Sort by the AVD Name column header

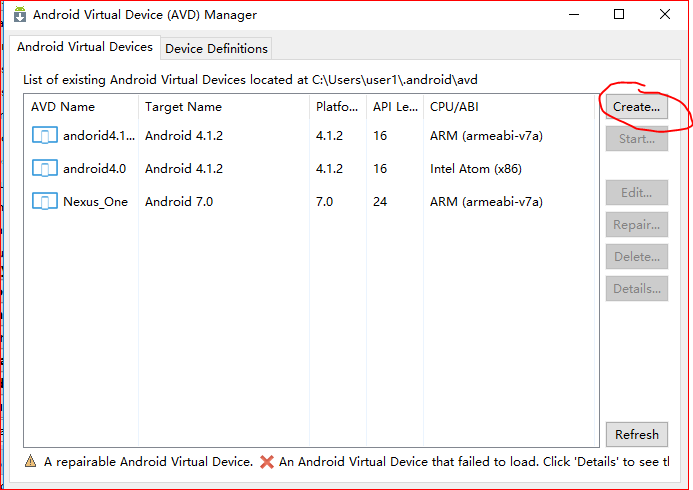tap(81, 107)
